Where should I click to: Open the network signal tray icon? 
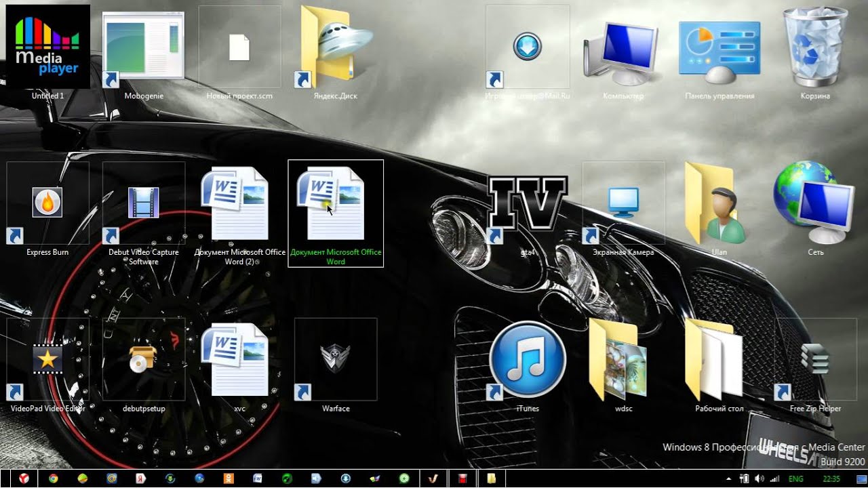[x=774, y=479]
